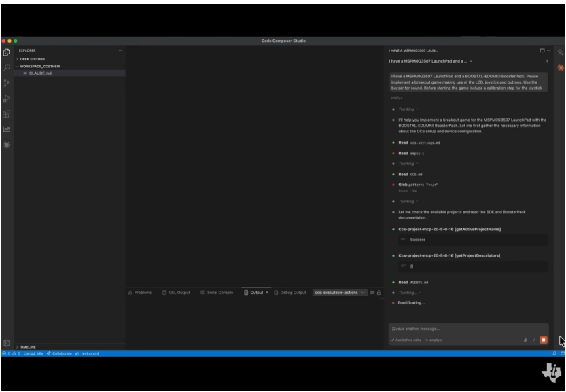
Task: Expand the Timeline section
Action: [x=28, y=347]
